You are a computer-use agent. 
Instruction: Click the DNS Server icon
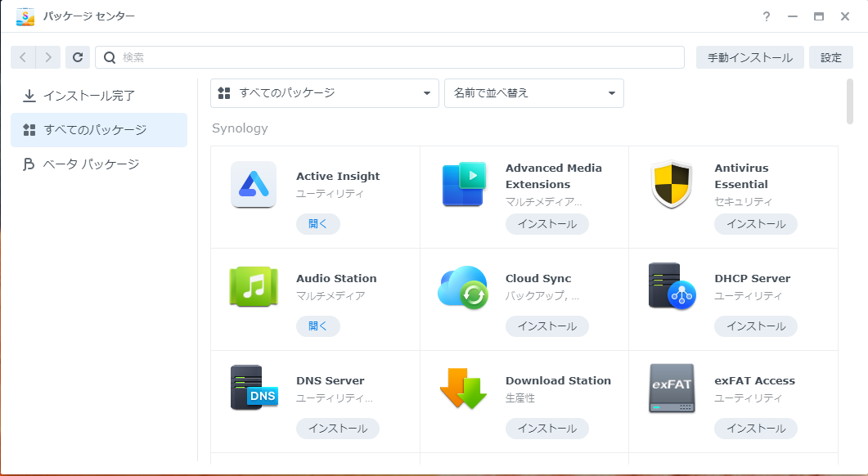(x=254, y=388)
